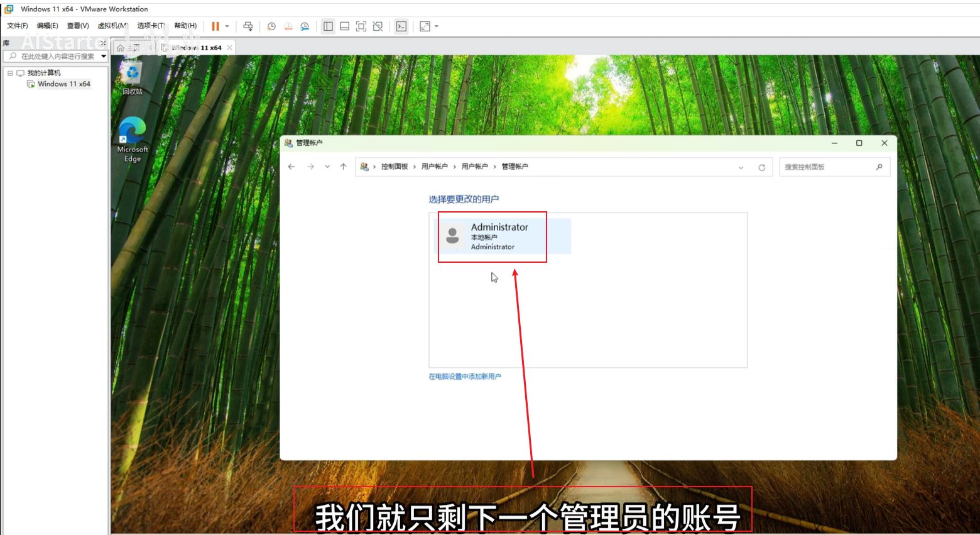Expand the power options dropdown beside pause

click(227, 26)
